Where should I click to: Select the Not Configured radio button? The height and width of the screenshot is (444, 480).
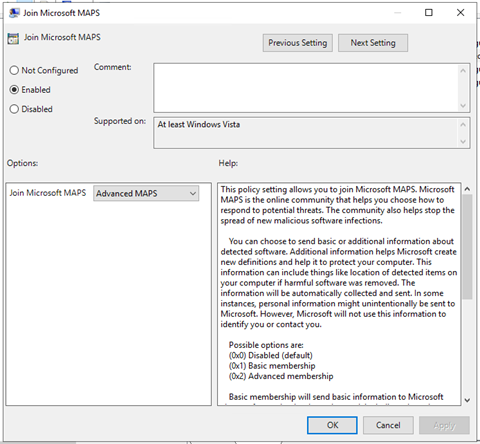[x=14, y=70]
